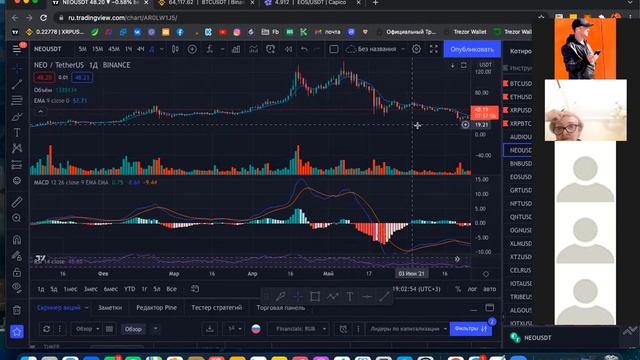Select the 15М timeframe
Screen dimensions: 640x360
pyautogui.click(x=97, y=49)
